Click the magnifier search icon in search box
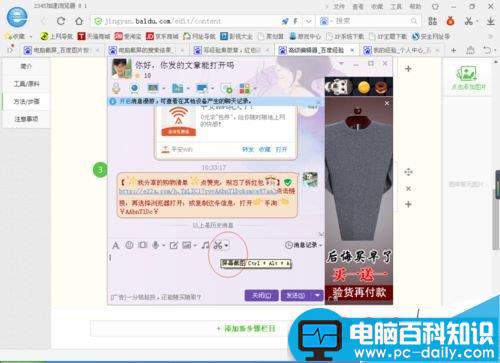This screenshot has width=500, height=363. (414, 21)
